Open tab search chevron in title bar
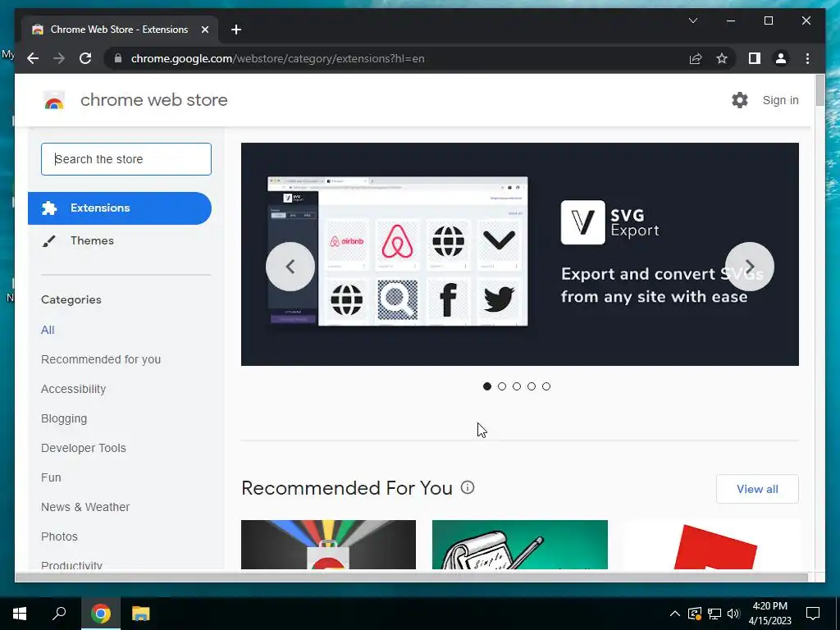 (692, 21)
